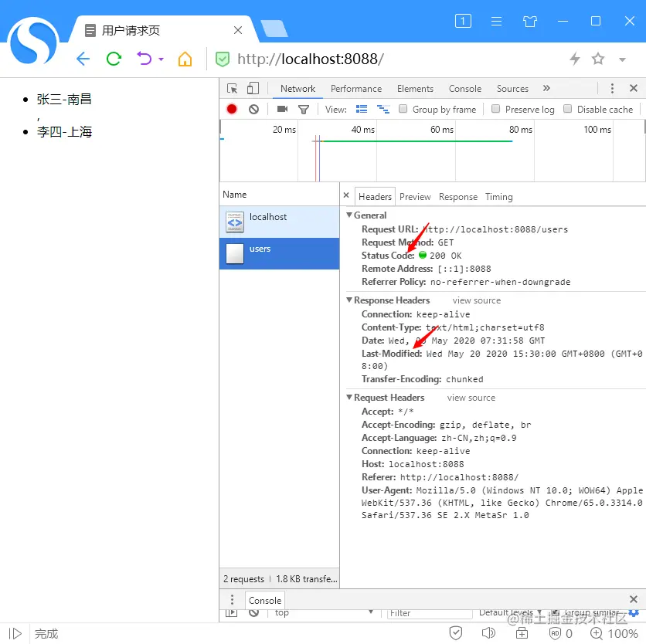Image resolution: width=646 pixels, height=644 pixels.
Task: Select large request rows view icon
Action: pyautogui.click(x=362, y=109)
